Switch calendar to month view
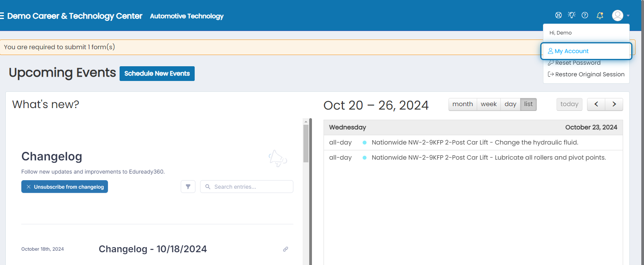The image size is (644, 265). pyautogui.click(x=462, y=104)
